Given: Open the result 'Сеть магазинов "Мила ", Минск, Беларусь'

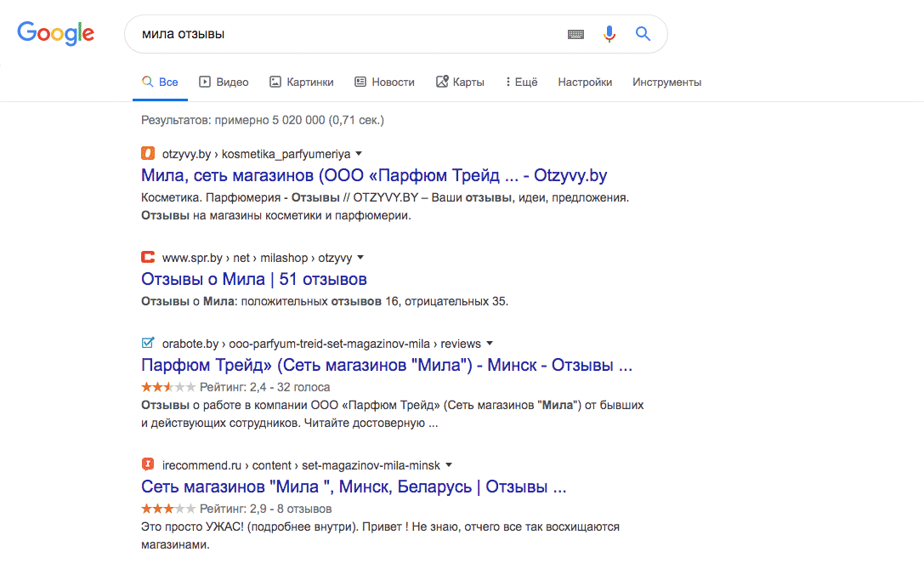Looking at the screenshot, I should tap(354, 487).
